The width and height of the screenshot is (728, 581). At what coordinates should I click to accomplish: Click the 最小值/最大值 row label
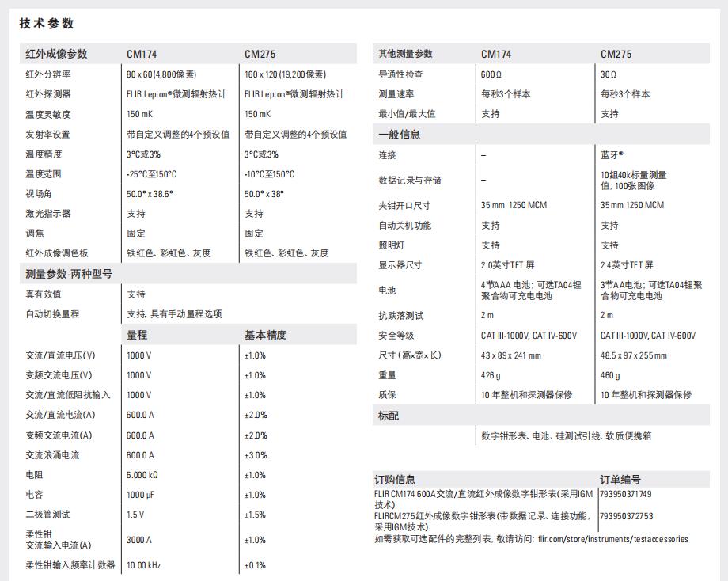pyautogui.click(x=407, y=114)
